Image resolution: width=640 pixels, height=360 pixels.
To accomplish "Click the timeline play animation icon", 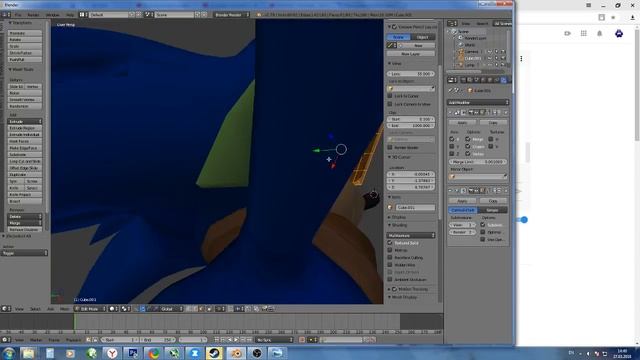I will tap(236, 340).
